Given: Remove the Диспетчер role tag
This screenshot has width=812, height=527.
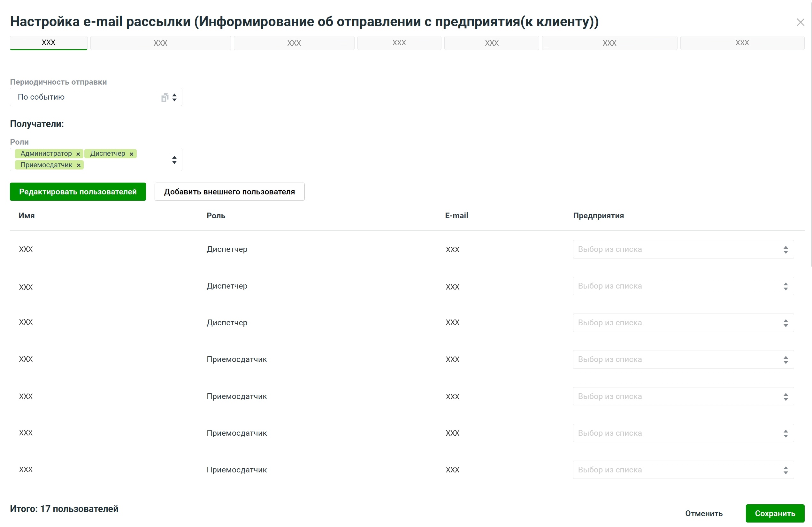Looking at the screenshot, I should point(131,154).
